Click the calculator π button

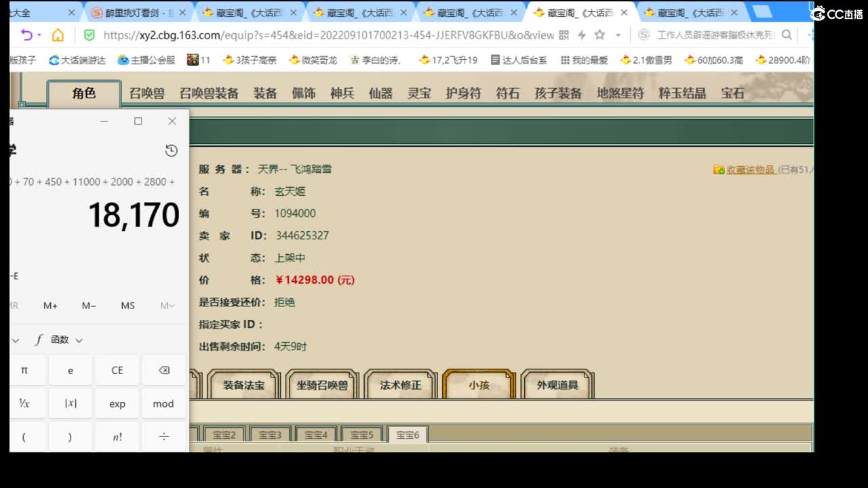pyautogui.click(x=24, y=370)
